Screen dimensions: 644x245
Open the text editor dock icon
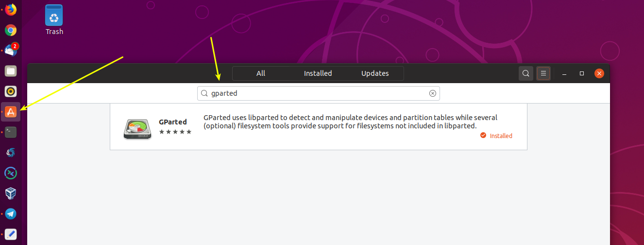pos(11,234)
